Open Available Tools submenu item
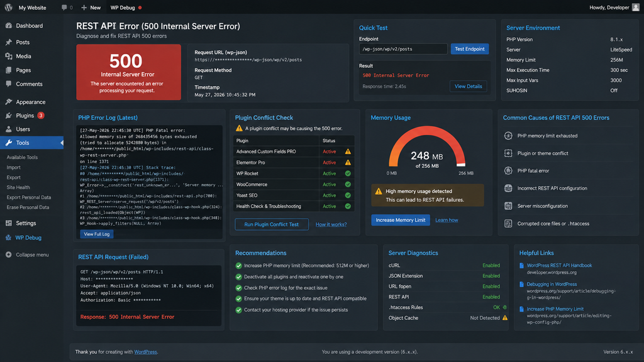The width and height of the screenshot is (644, 362). tap(22, 157)
